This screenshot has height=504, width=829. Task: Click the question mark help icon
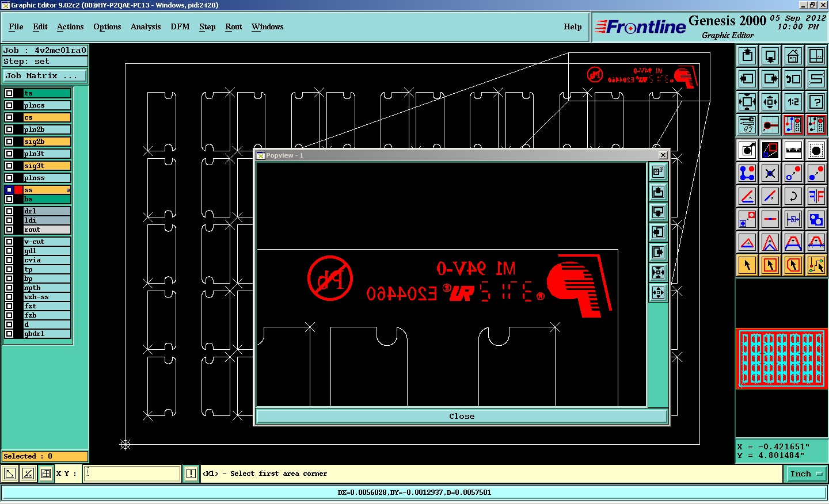pyautogui.click(x=816, y=102)
